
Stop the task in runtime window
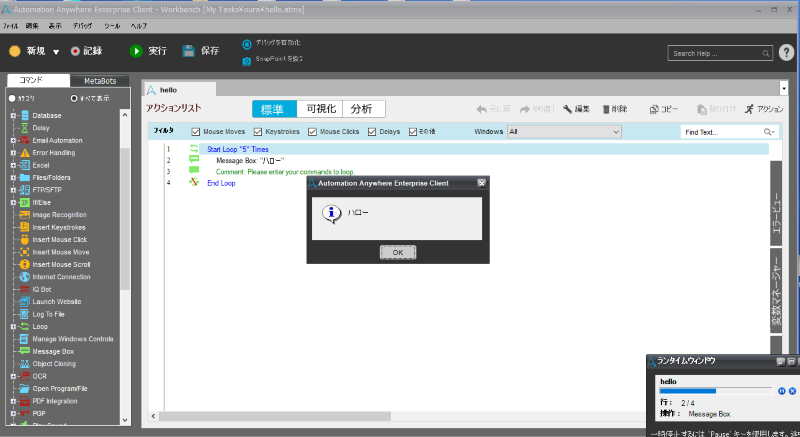pos(792,391)
